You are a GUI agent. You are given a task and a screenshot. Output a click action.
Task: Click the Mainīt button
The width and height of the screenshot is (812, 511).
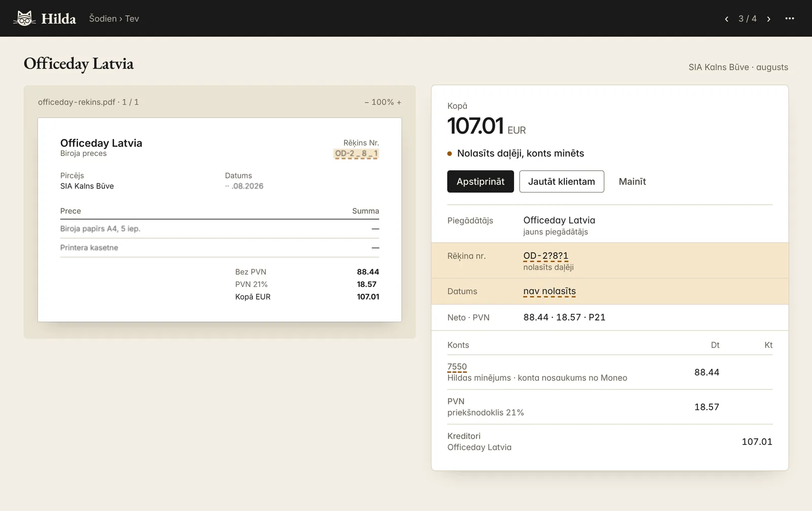[632, 181]
